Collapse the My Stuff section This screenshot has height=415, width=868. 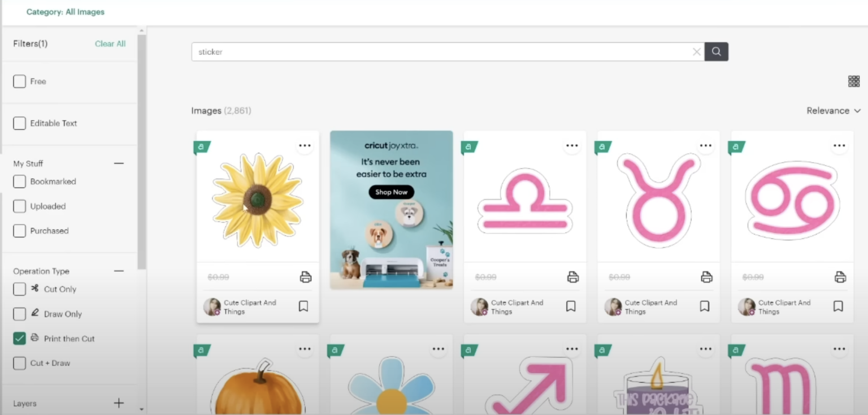coord(119,163)
